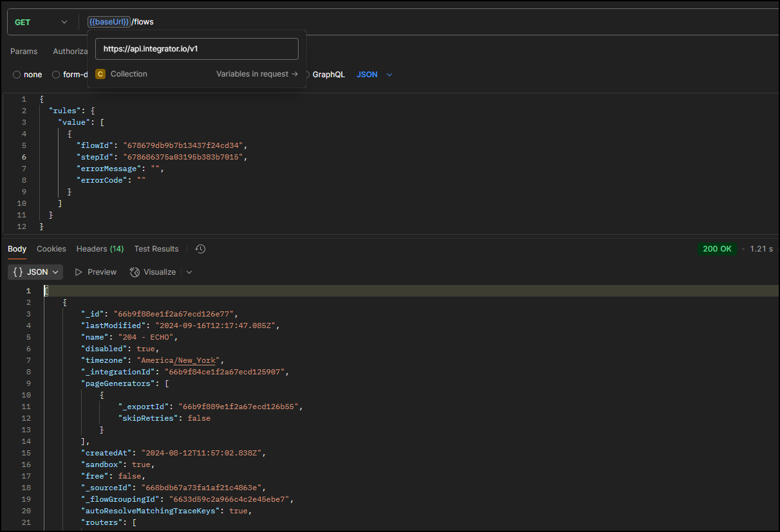The image size is (780, 532).
Task: Select the none body radio button
Action: point(17,75)
